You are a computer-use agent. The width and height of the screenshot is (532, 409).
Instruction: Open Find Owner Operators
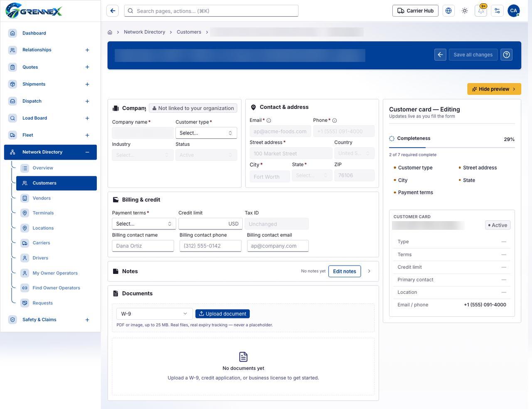click(x=57, y=288)
